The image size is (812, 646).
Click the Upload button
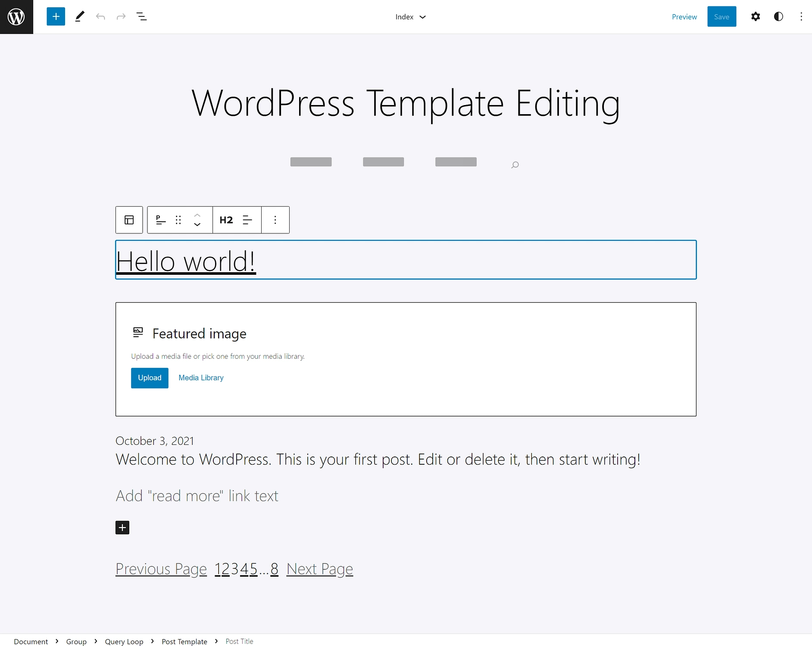[150, 378]
